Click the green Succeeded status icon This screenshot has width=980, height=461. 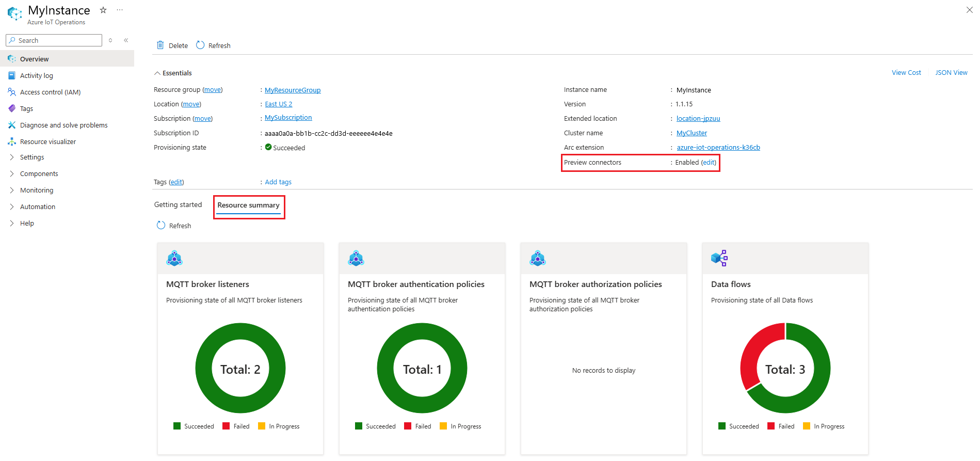click(268, 147)
